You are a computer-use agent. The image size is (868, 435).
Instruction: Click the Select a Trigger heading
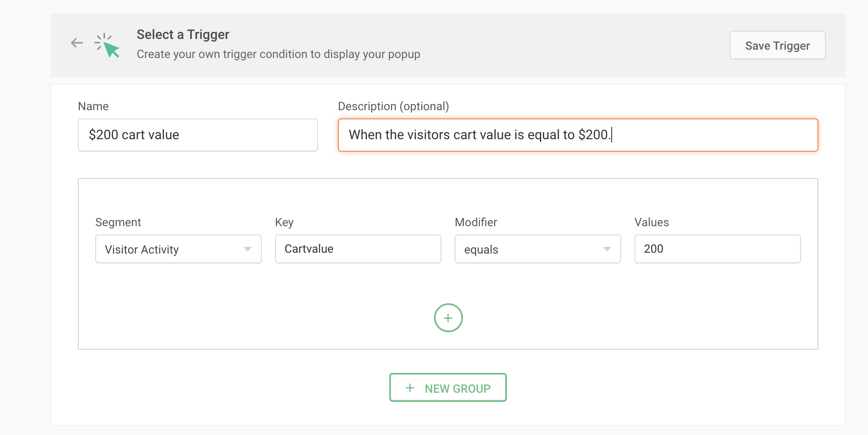pyautogui.click(x=183, y=34)
